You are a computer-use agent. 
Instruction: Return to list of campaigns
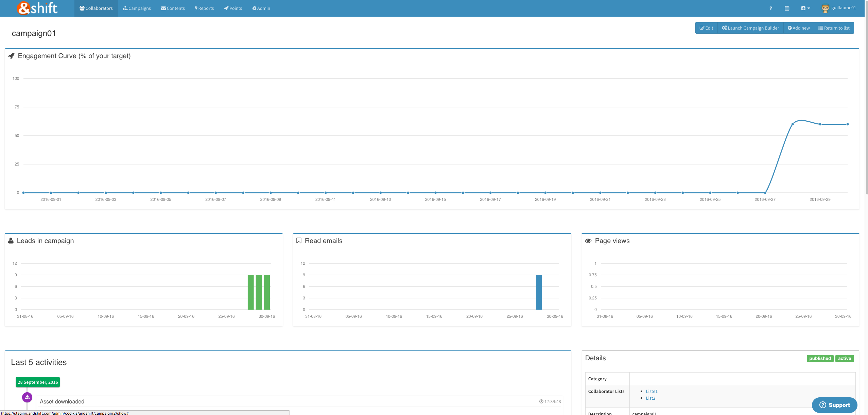click(x=834, y=28)
